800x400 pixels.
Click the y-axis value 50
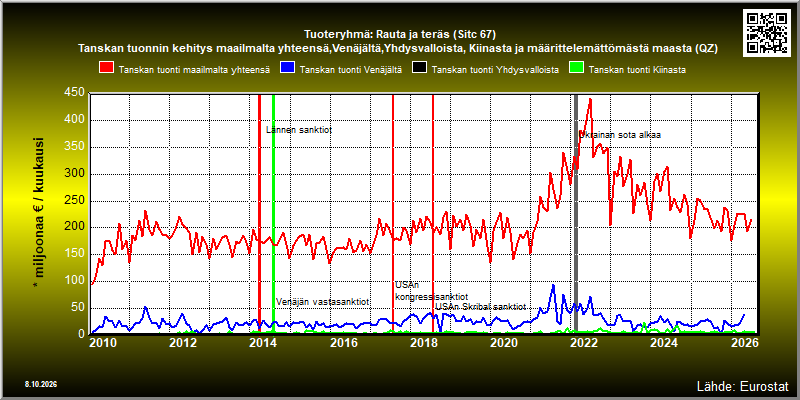78,308
